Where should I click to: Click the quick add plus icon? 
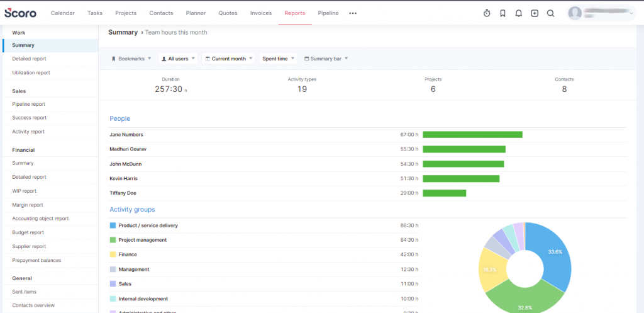coord(535,13)
